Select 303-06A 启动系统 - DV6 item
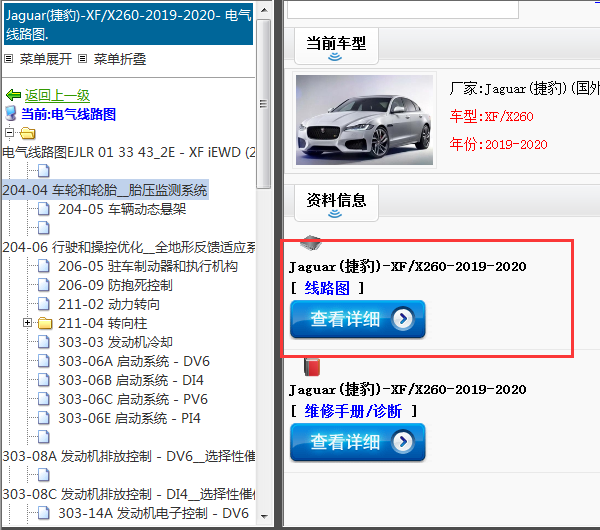Image resolution: width=600 pixels, height=530 pixels. pos(134,361)
